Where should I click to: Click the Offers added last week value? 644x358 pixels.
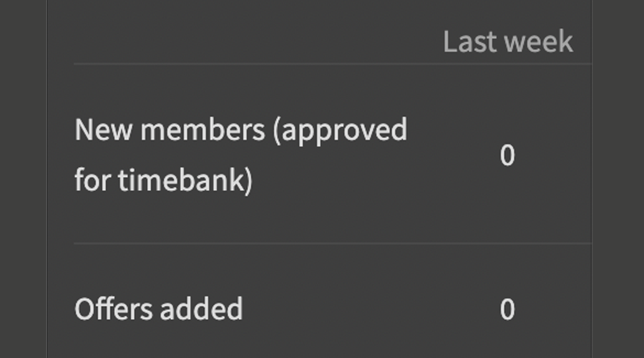(x=507, y=309)
